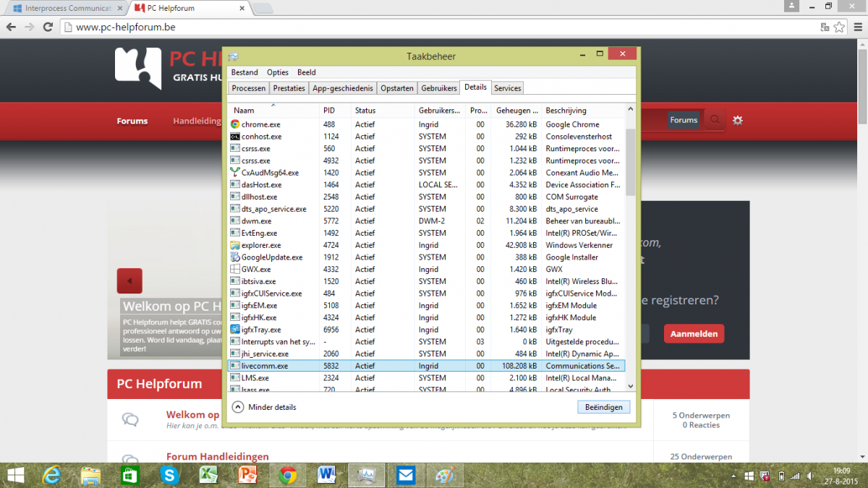
Task: Open Skype from the taskbar
Action: [170, 475]
